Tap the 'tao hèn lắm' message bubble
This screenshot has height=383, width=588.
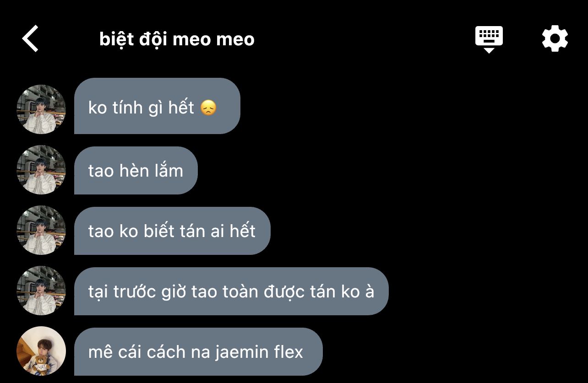136,170
